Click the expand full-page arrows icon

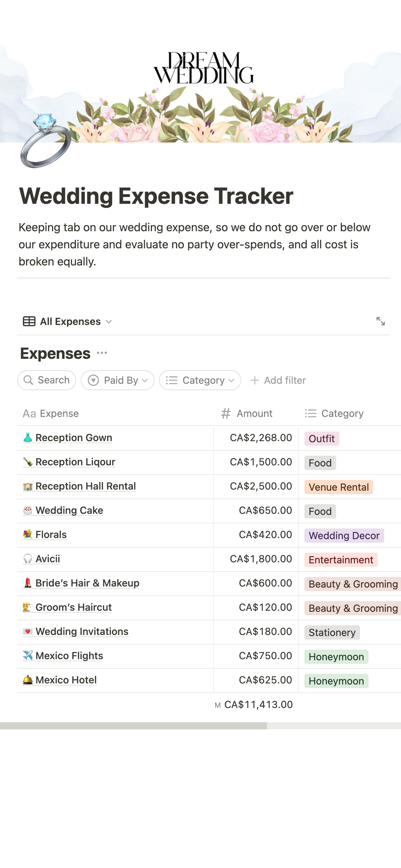[380, 321]
